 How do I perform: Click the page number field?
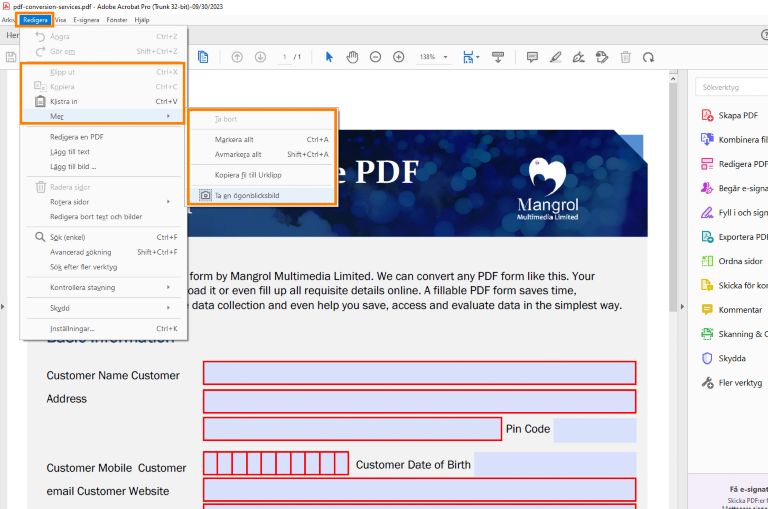tap(285, 57)
